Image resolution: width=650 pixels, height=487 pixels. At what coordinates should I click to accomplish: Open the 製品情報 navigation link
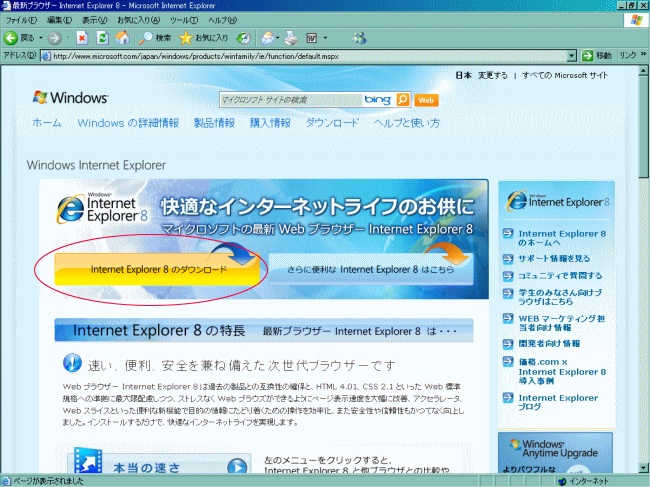[x=214, y=123]
